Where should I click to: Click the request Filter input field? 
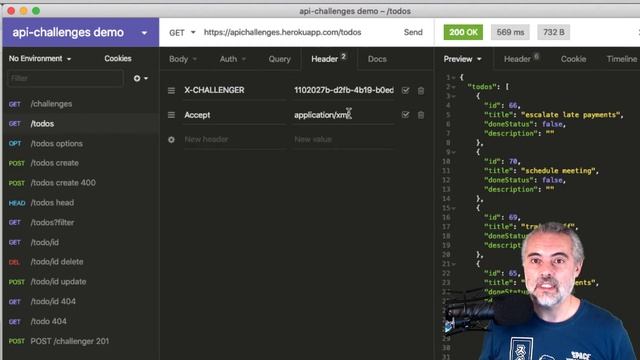(x=65, y=78)
